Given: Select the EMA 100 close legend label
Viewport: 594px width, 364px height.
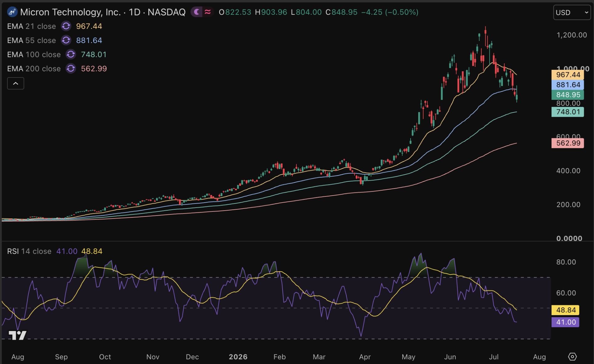Looking at the screenshot, I should pos(34,55).
